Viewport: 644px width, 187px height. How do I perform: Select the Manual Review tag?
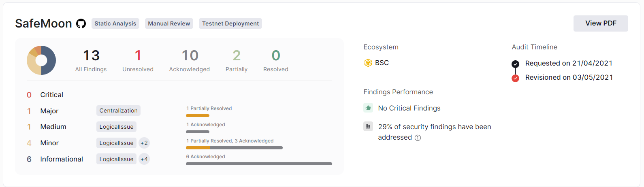tap(169, 23)
